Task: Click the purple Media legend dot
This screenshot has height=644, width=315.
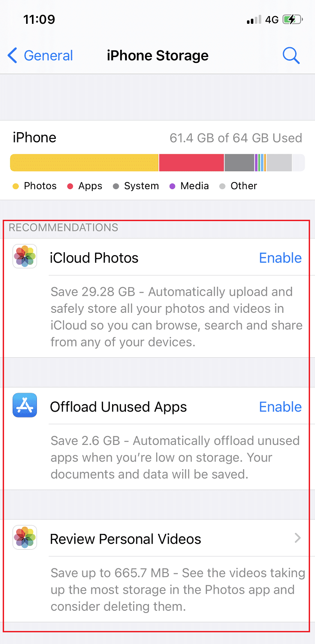Action: [x=172, y=186]
